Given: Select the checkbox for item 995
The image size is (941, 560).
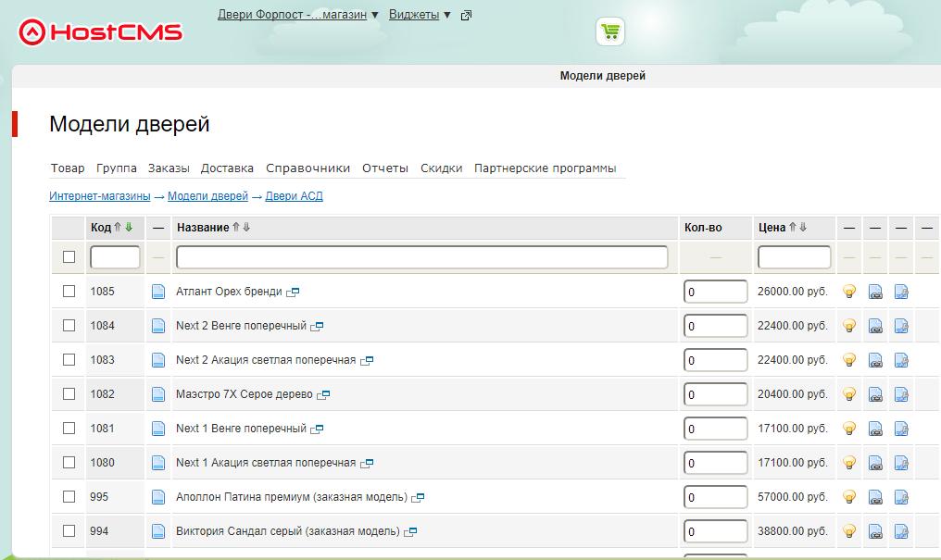Looking at the screenshot, I should coord(69,496).
